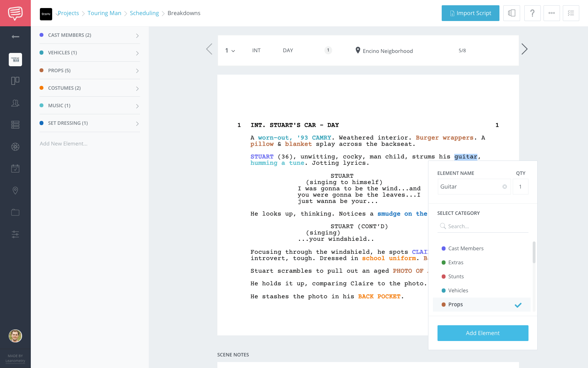Click the highlighted word guitar in script
This screenshot has height=368, width=588.
click(x=465, y=157)
